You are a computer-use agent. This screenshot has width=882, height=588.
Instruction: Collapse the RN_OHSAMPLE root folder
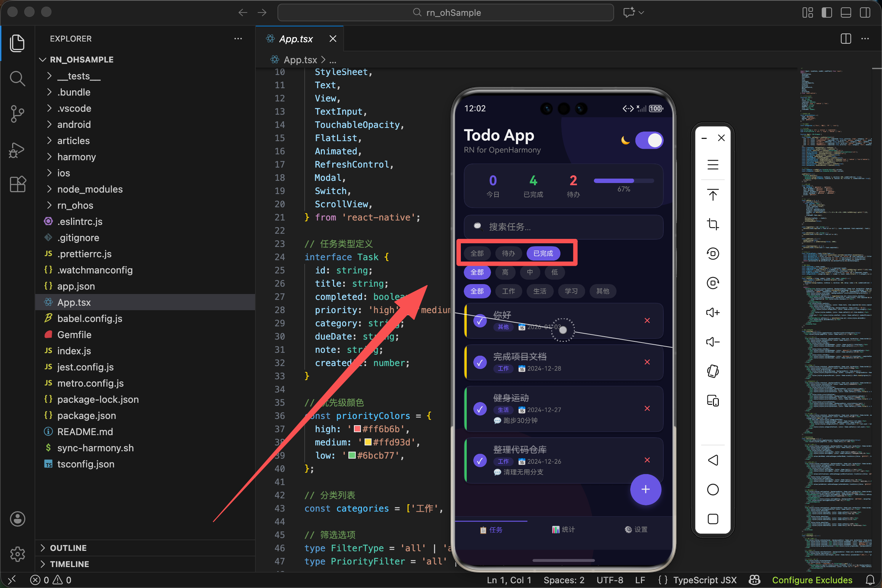(81, 60)
